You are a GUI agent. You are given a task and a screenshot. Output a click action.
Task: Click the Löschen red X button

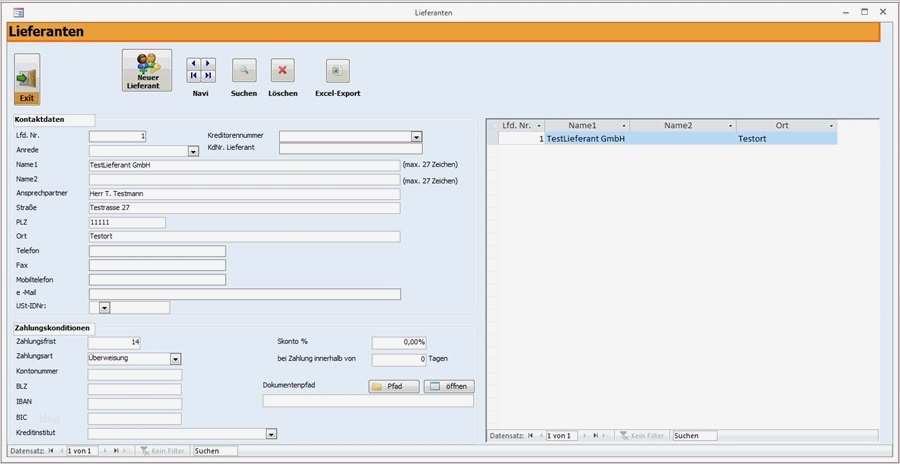[x=282, y=70]
